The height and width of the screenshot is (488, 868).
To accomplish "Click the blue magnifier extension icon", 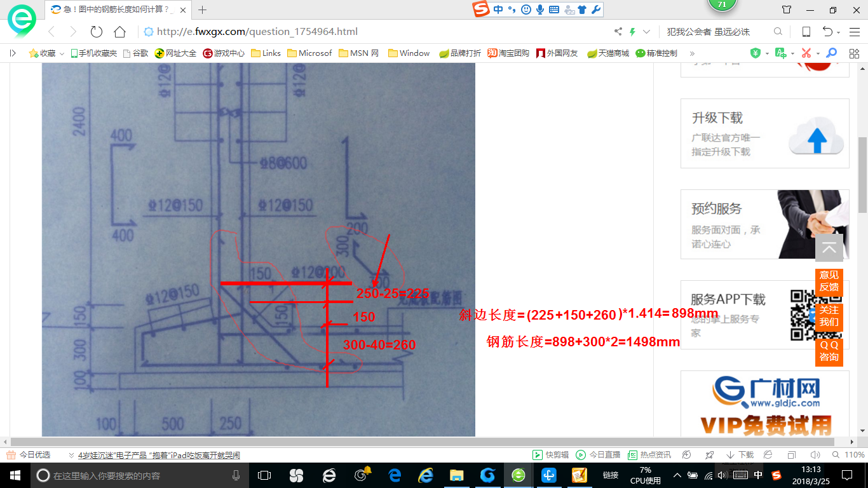I will [x=831, y=53].
